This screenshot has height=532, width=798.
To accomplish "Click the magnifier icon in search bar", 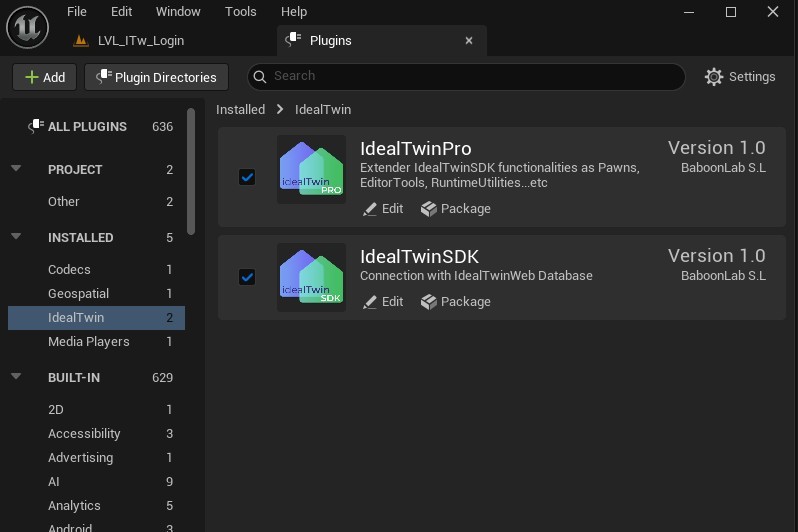I will pyautogui.click(x=260, y=77).
